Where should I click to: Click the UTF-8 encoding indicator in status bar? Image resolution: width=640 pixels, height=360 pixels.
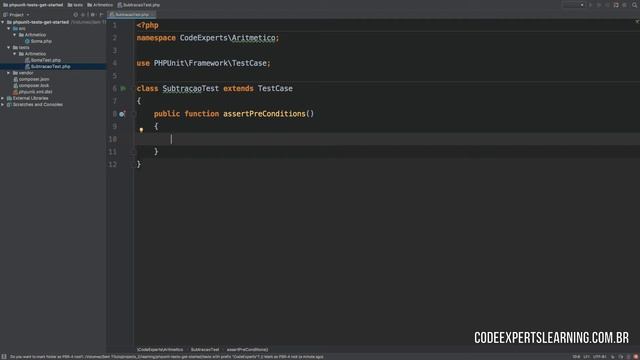(600, 357)
